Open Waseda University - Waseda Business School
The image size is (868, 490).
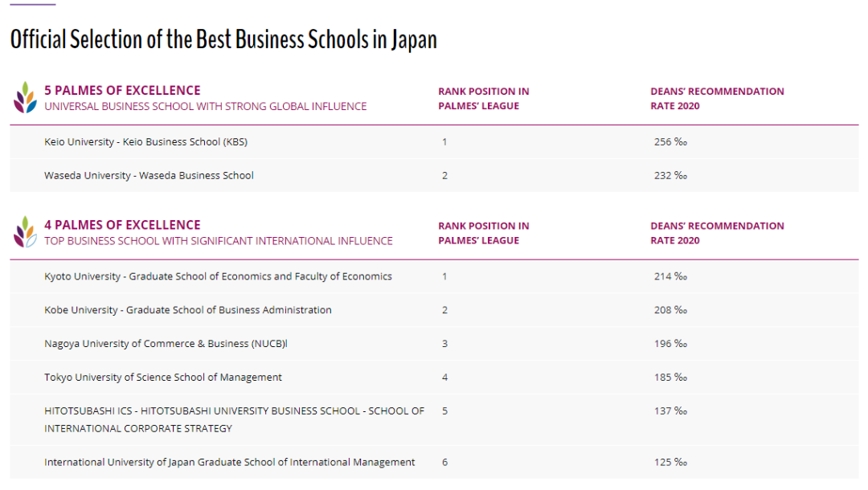pos(149,175)
